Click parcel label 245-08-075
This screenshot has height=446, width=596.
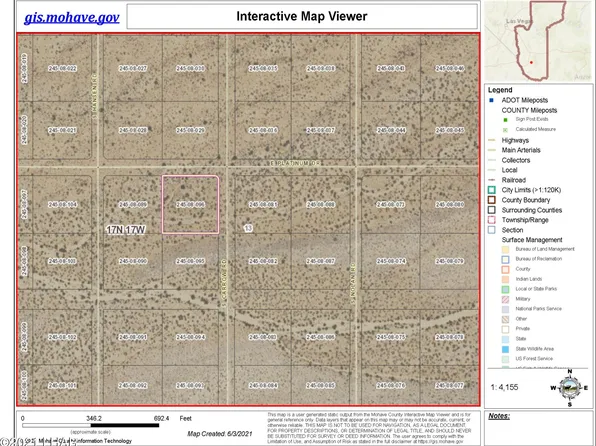[x=391, y=337]
